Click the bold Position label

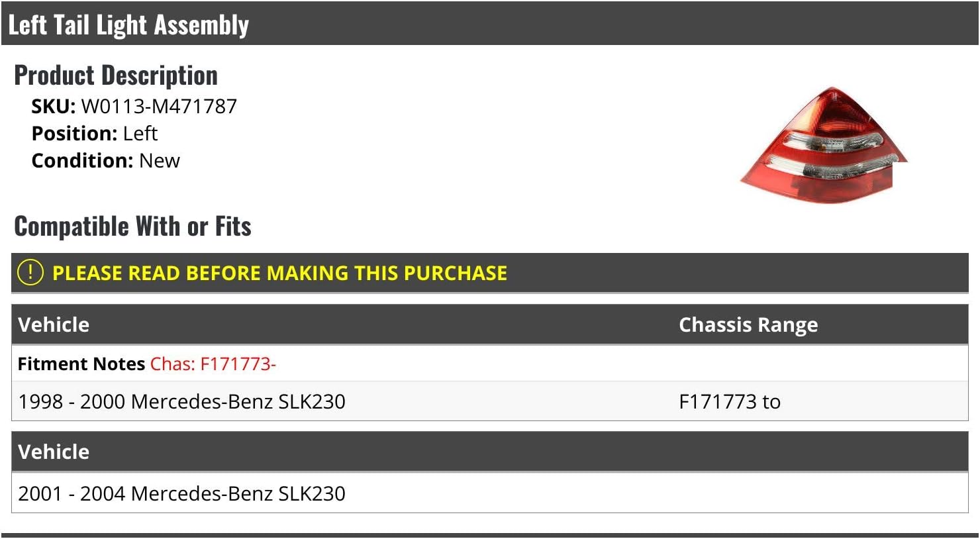(74, 133)
